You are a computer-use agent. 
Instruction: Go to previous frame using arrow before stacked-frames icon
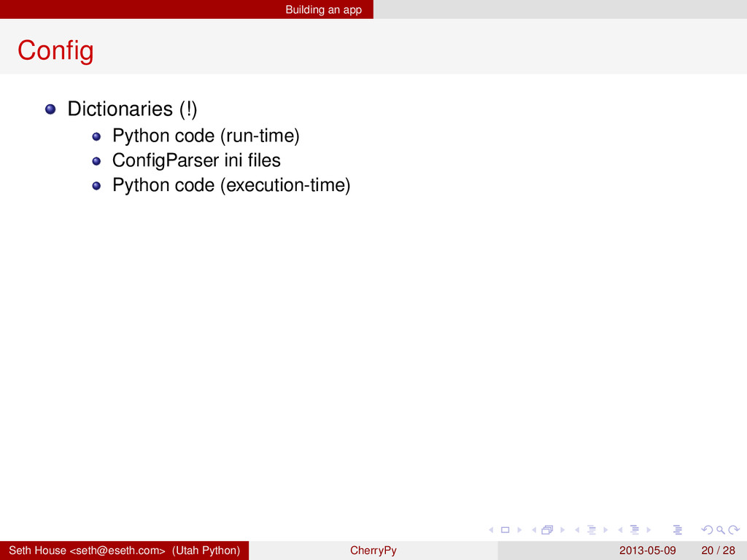tap(534, 529)
